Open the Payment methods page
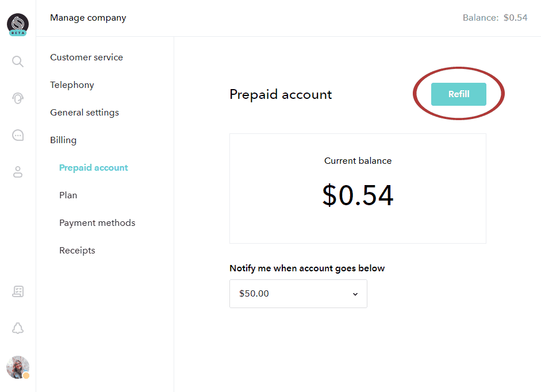 [97, 223]
